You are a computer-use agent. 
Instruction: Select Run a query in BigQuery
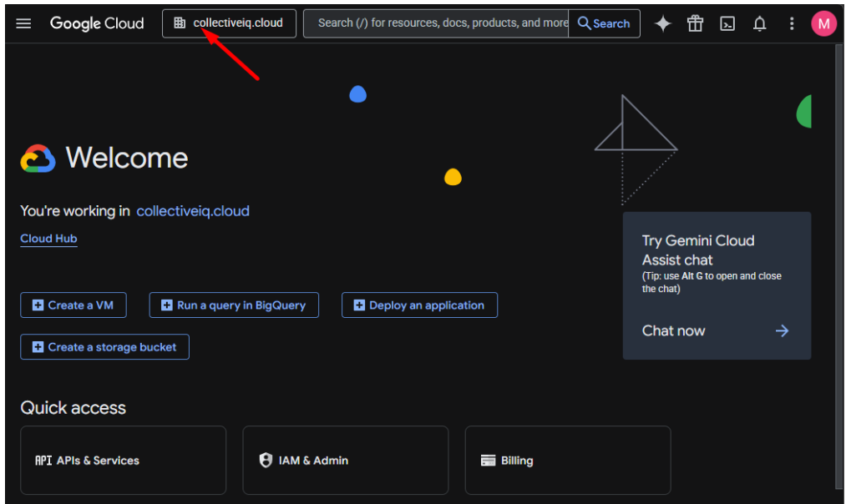click(x=233, y=305)
